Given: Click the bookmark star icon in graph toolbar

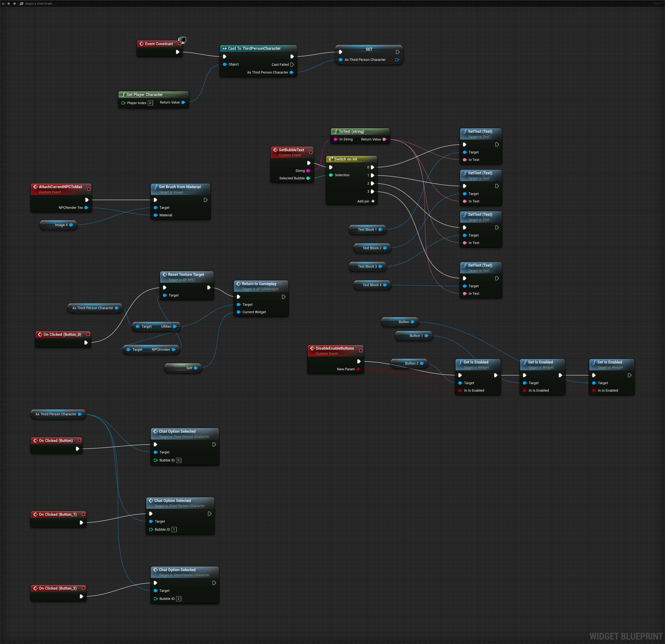Looking at the screenshot, I should [x=3, y=4].
